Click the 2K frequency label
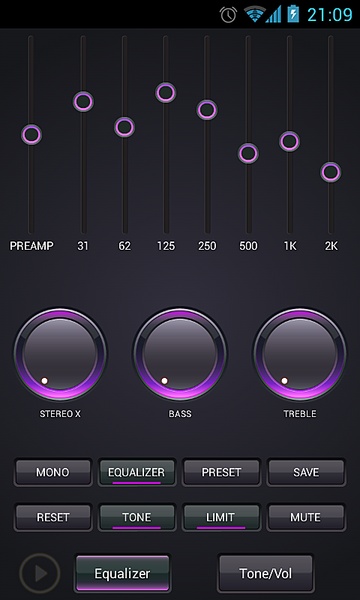Viewport: 360px width, 600px height. coord(331,246)
